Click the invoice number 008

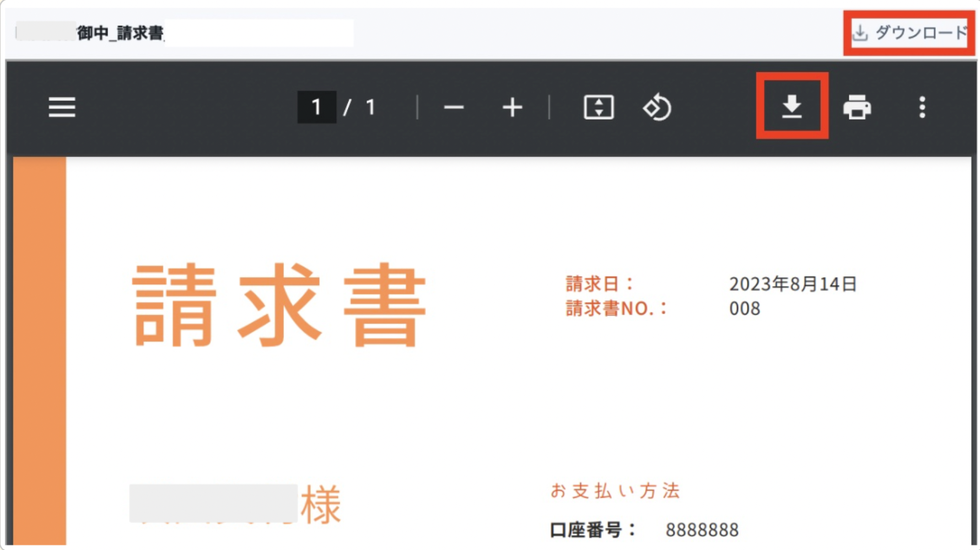tap(745, 309)
